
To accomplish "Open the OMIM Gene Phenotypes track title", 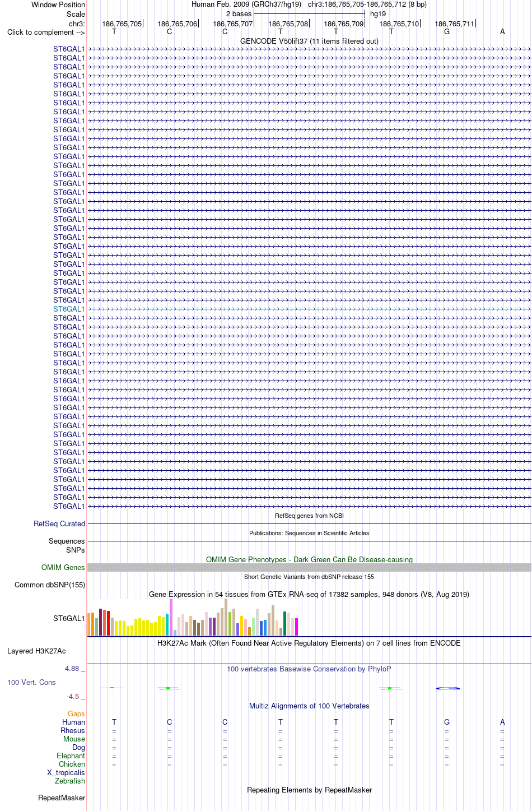I will coord(309,559).
